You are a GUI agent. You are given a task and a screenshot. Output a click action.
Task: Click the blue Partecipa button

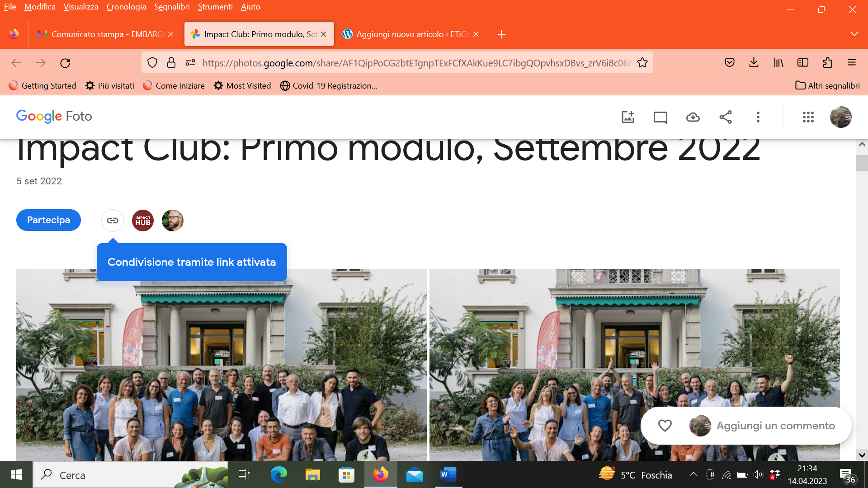click(x=48, y=220)
